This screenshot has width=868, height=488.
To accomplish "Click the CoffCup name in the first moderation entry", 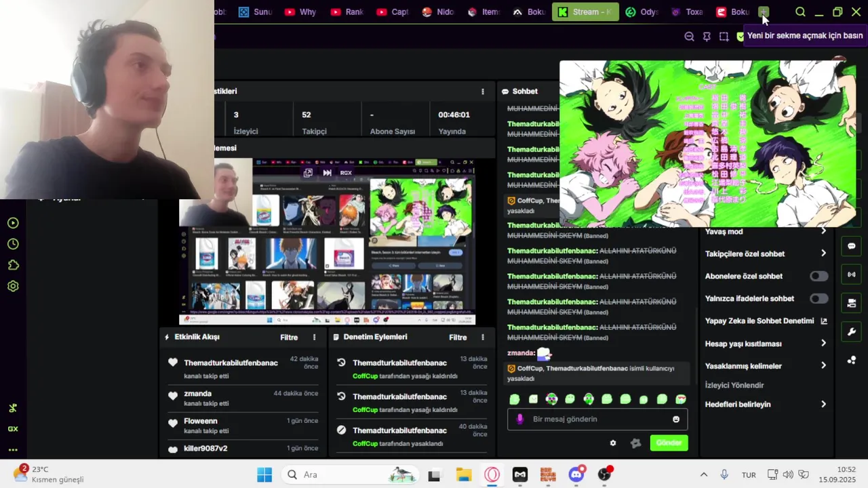I will click(365, 376).
